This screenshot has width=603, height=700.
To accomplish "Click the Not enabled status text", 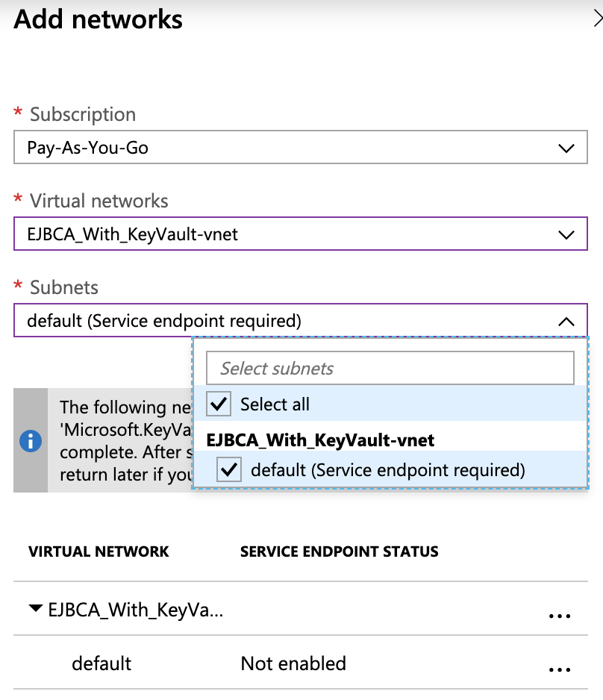I will click(x=293, y=663).
